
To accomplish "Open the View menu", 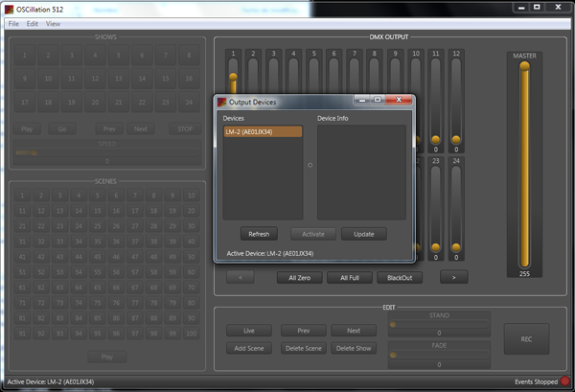I will [x=53, y=23].
